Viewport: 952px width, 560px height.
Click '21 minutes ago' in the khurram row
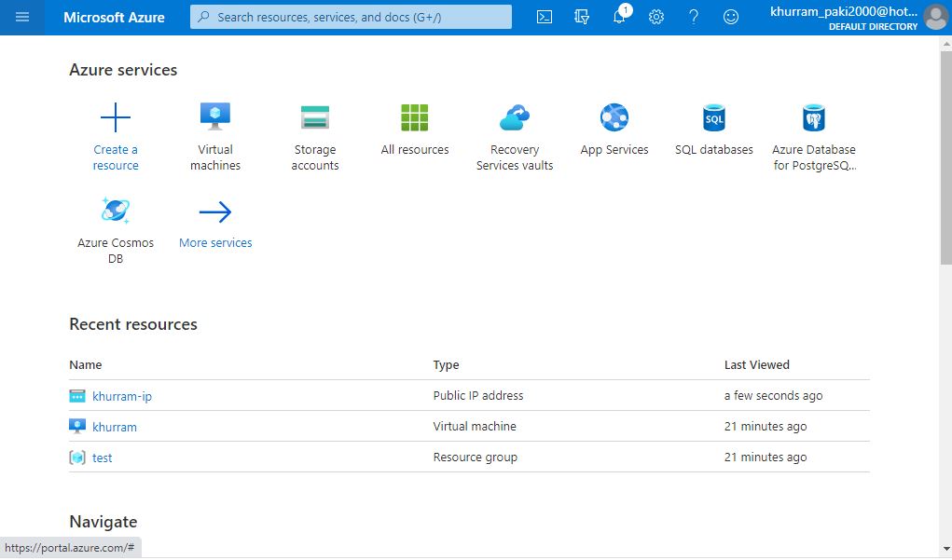point(765,427)
